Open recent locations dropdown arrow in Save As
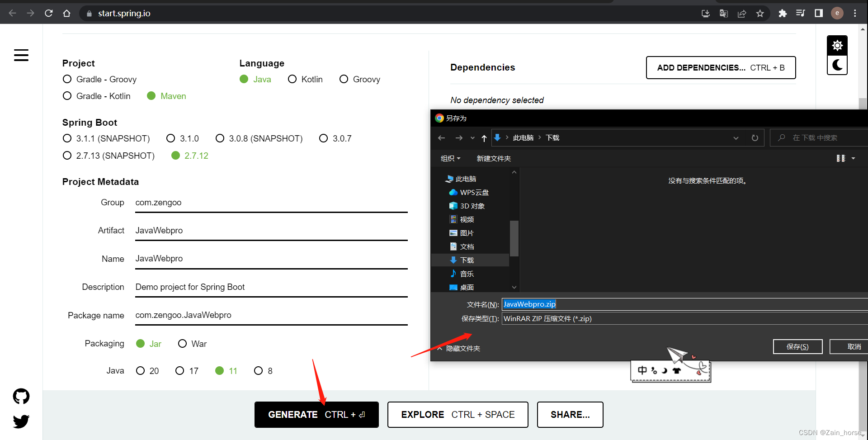The width and height of the screenshot is (868, 440). coord(472,138)
